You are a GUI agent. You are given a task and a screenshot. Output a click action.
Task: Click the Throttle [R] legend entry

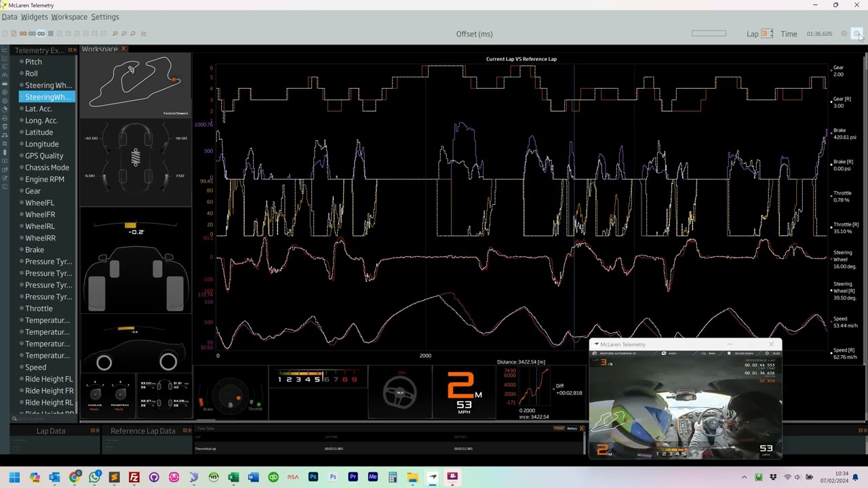coord(846,228)
